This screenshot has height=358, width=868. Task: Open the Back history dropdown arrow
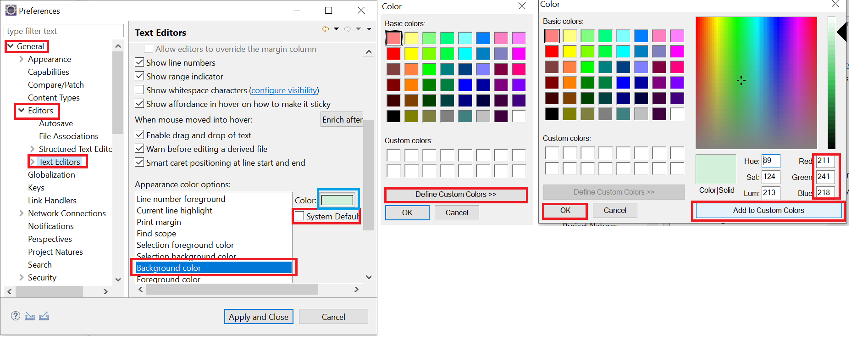point(336,29)
